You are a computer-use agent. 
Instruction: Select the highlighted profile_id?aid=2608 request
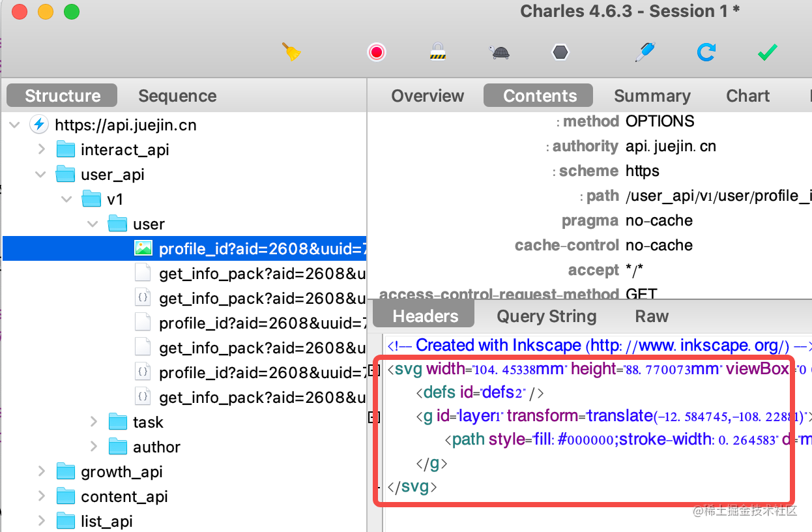click(x=184, y=248)
